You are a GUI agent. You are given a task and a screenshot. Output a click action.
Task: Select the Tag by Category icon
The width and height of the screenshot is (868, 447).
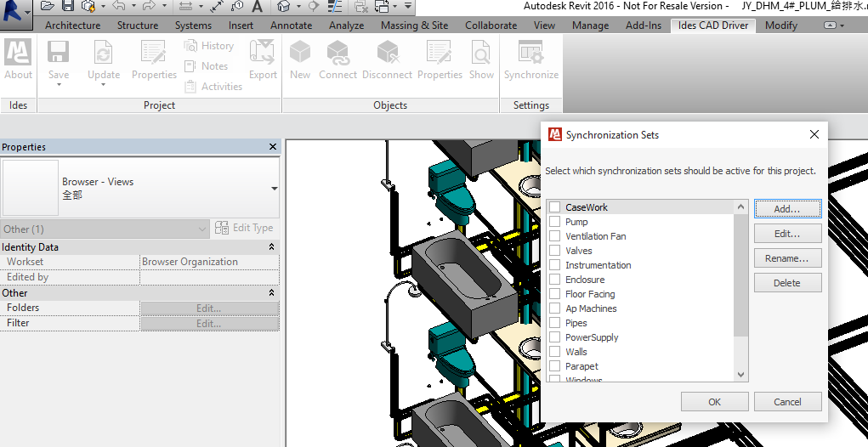pyautogui.click(x=237, y=6)
